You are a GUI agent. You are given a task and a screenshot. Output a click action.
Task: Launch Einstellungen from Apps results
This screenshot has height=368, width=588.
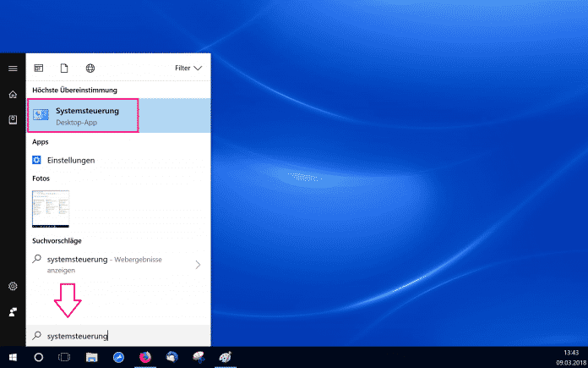pos(71,160)
